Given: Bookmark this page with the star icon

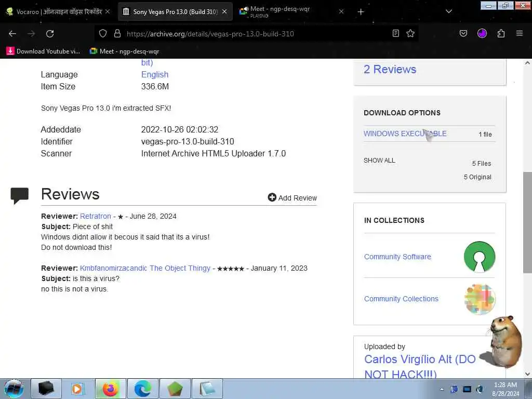Looking at the screenshot, I should click(x=410, y=33).
